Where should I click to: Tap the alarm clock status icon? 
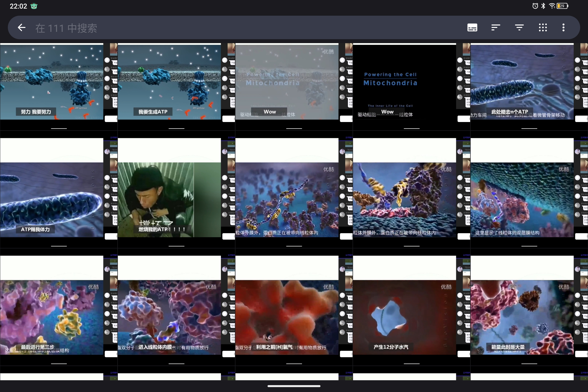[x=535, y=6]
